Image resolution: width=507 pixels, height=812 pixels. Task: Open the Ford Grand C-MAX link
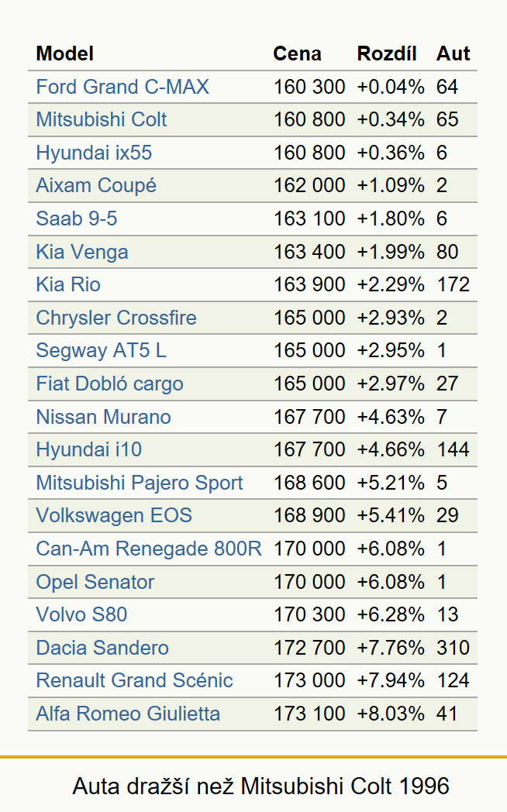coord(122,87)
